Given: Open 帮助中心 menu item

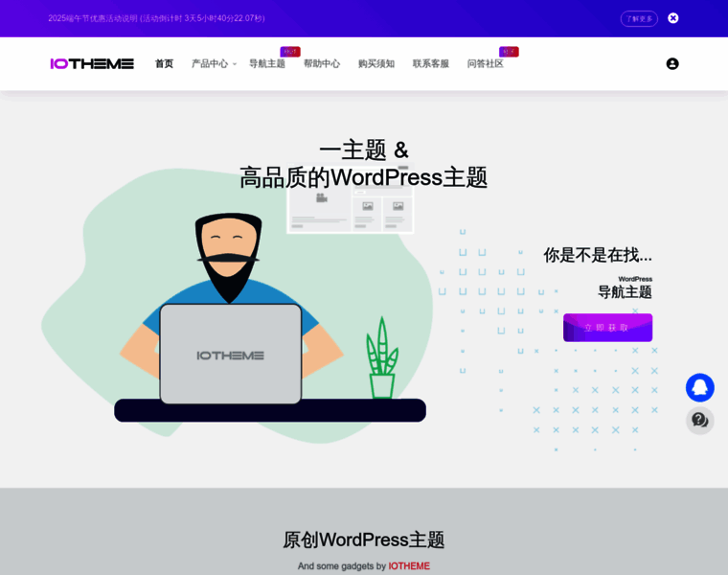Looking at the screenshot, I should point(322,63).
